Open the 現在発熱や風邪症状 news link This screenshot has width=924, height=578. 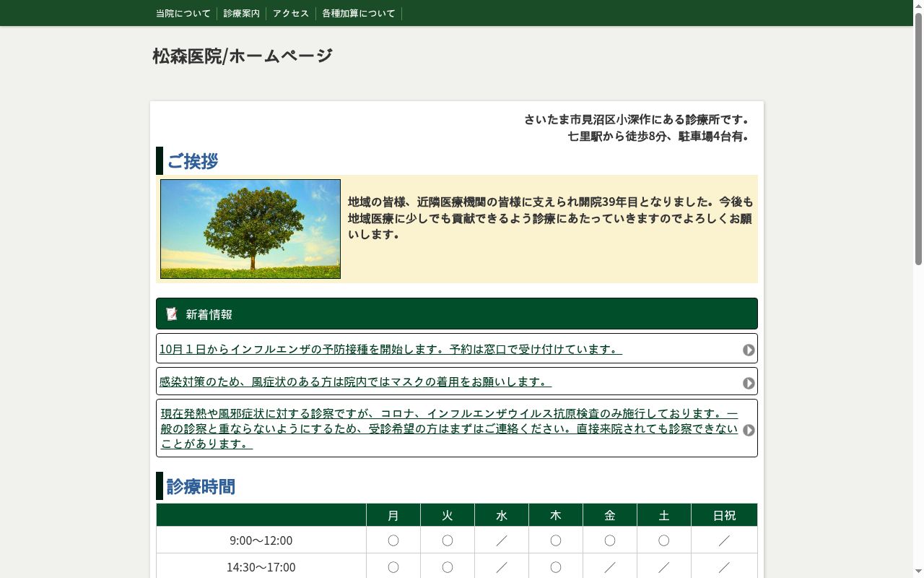coord(449,428)
